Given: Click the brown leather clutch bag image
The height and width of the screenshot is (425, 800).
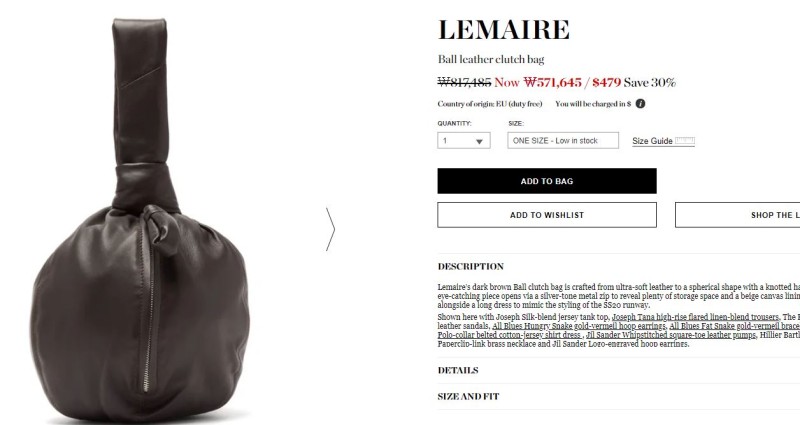Looking at the screenshot, I should tap(140, 219).
